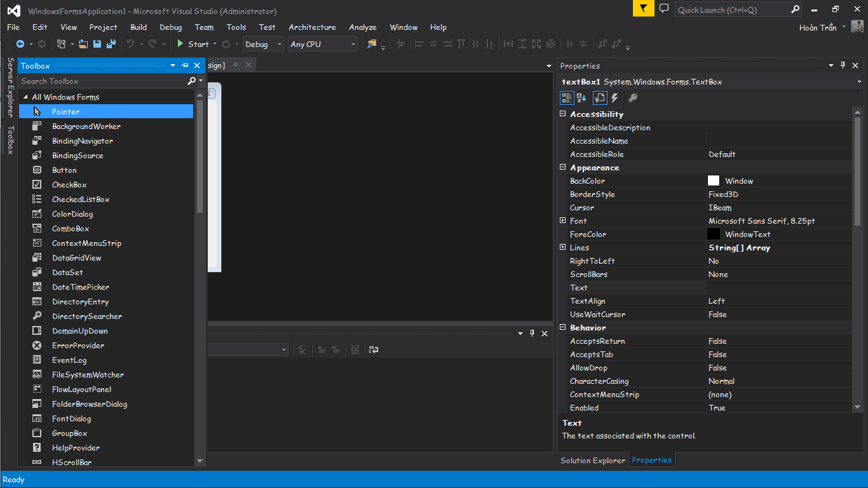
Task: Open the Build menu
Action: click(139, 27)
